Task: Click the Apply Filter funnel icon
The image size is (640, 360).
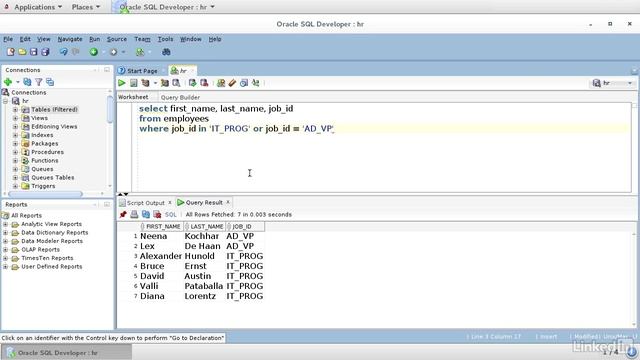Action: click(x=39, y=82)
